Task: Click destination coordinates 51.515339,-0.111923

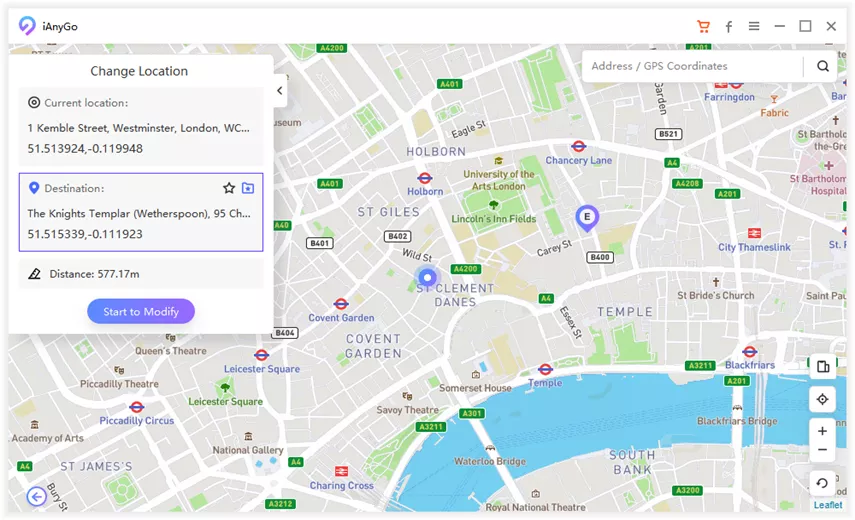Action: (x=85, y=234)
